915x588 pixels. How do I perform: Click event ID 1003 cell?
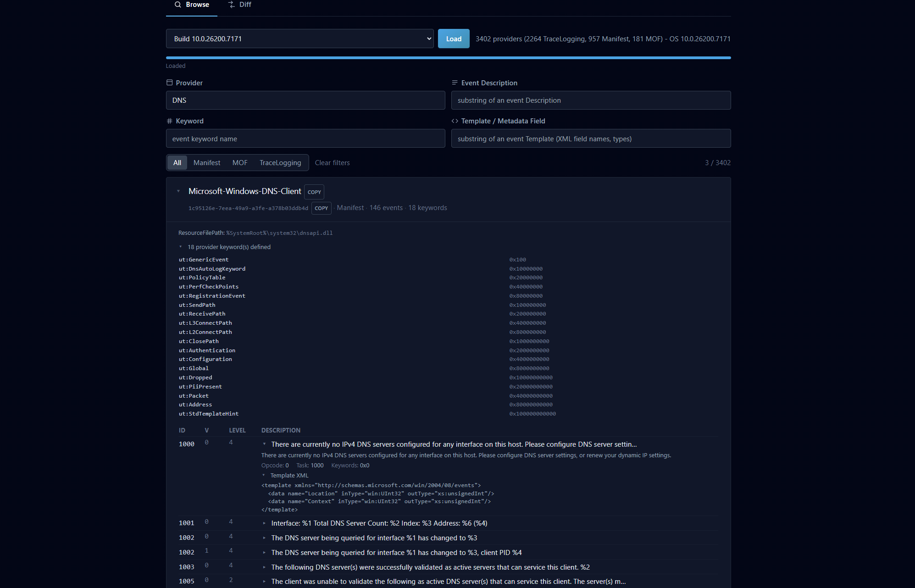pos(187,567)
